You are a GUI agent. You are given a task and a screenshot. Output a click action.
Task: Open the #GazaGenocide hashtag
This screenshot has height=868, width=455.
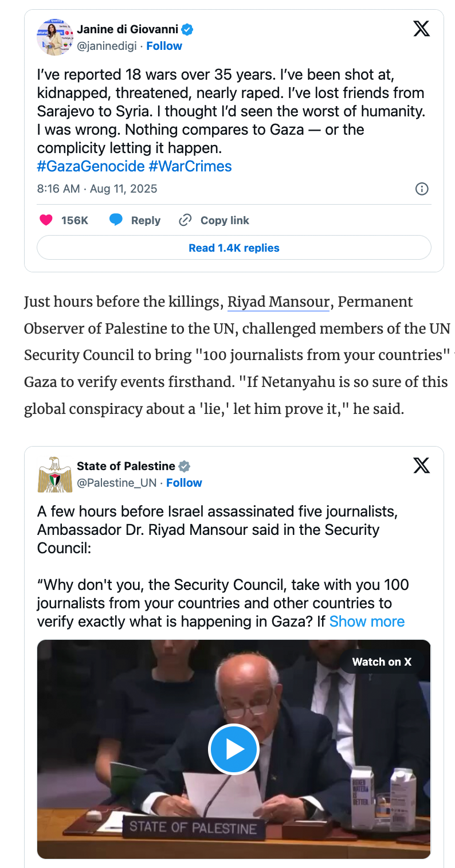coord(91,166)
